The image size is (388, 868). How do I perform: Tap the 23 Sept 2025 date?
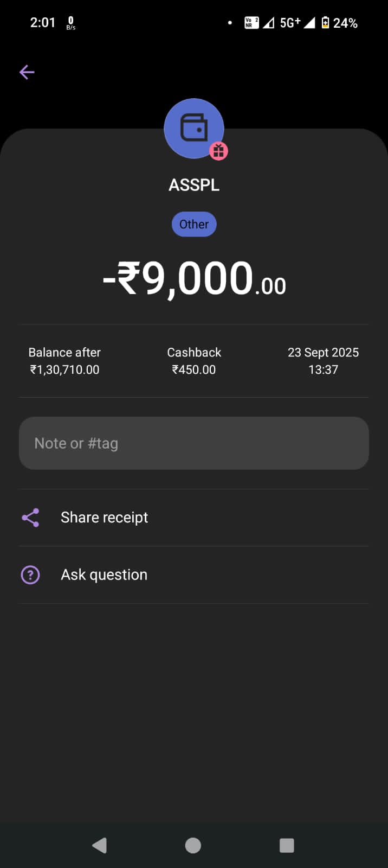[323, 353]
